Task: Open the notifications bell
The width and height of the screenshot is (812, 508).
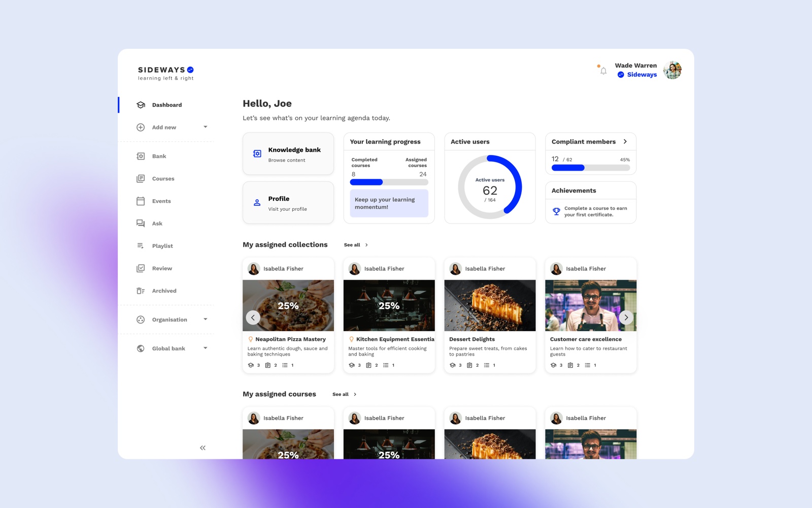Action: click(603, 71)
